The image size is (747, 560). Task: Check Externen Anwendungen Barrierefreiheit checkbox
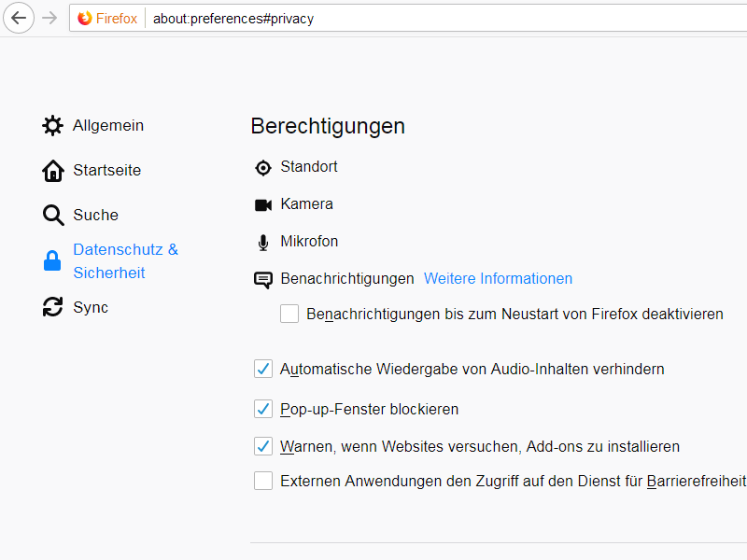[x=263, y=481]
